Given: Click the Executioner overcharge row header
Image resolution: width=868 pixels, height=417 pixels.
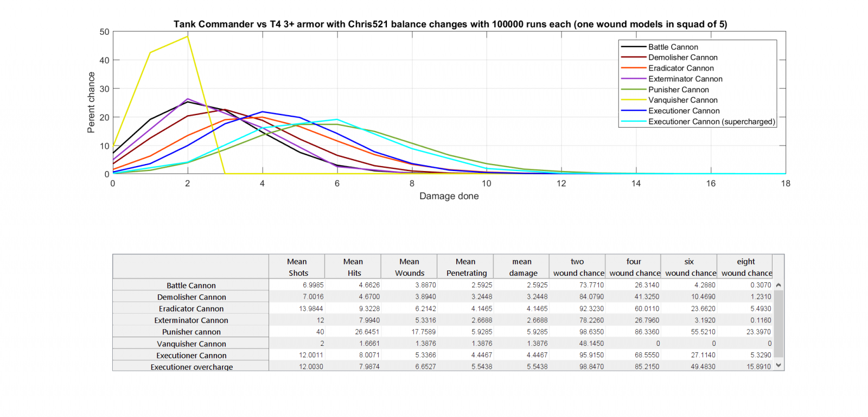Looking at the screenshot, I should tap(191, 367).
